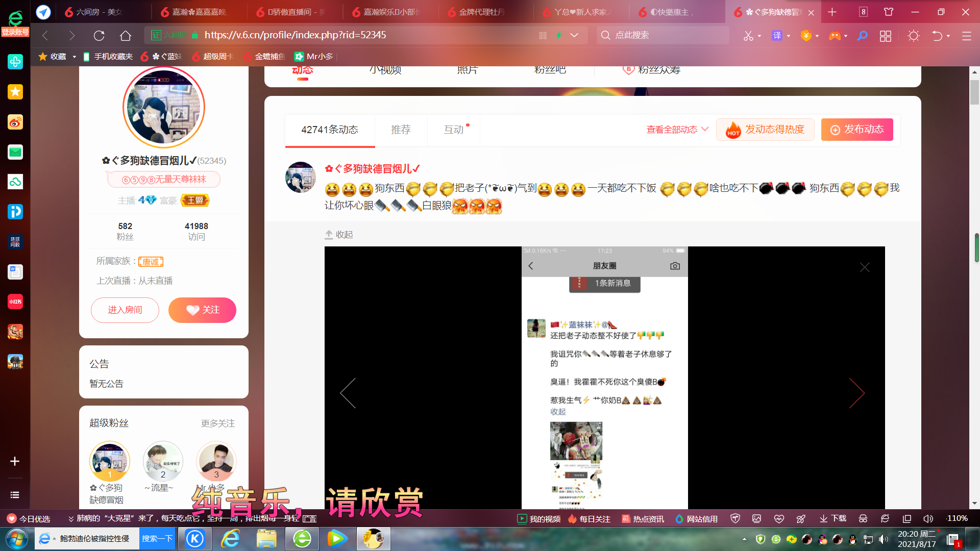Image resolution: width=980 pixels, height=551 pixels.
Task: Reload page with the refresh icon
Action: coord(99,35)
